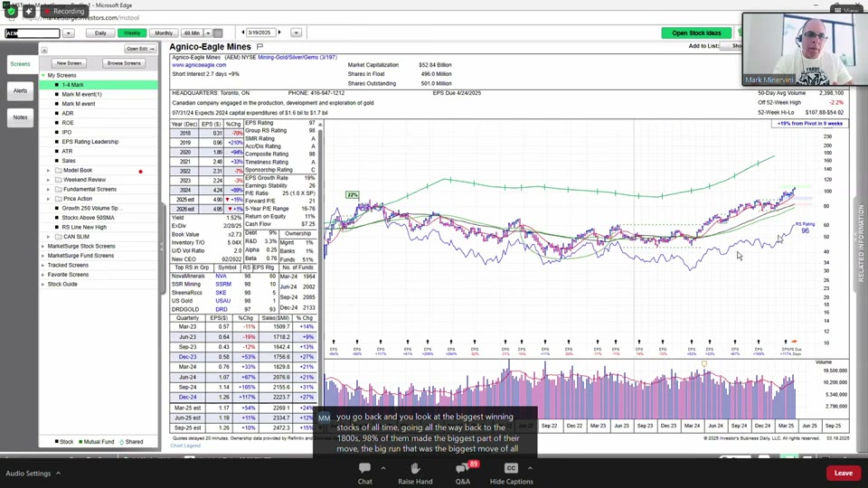Open the dropdown after the date field
Image resolution: width=868 pixels, height=488 pixels.
coord(297,33)
